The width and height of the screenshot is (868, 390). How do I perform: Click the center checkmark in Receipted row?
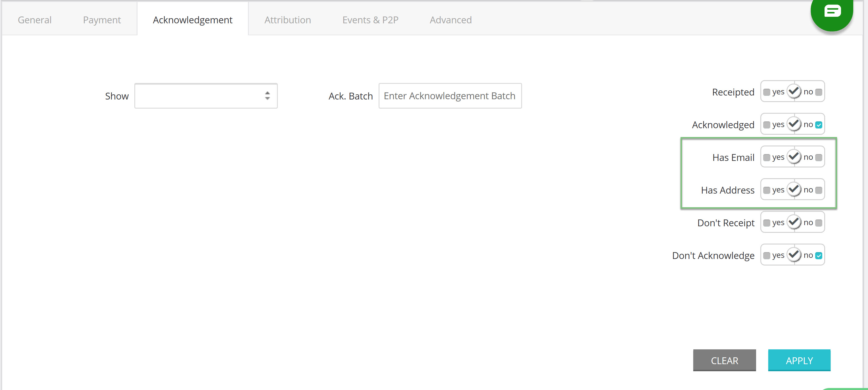pos(794,91)
